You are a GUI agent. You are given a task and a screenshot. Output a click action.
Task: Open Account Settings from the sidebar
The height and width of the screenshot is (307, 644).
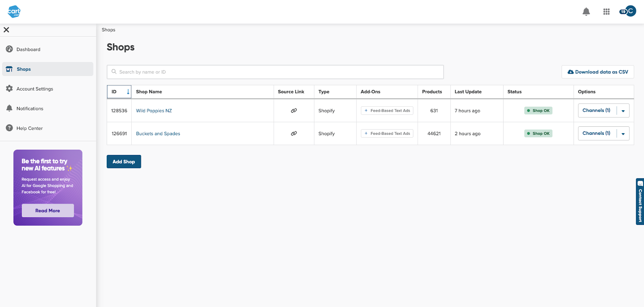[35, 89]
